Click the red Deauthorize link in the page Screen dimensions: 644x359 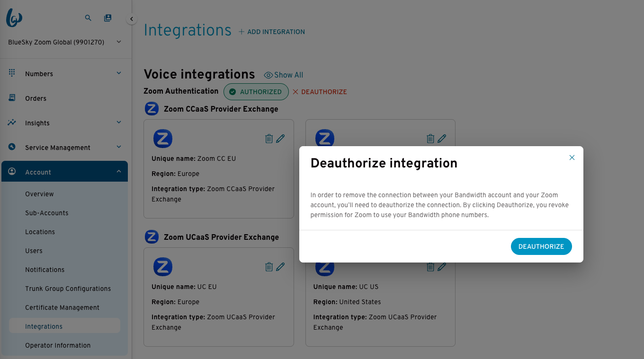point(320,92)
